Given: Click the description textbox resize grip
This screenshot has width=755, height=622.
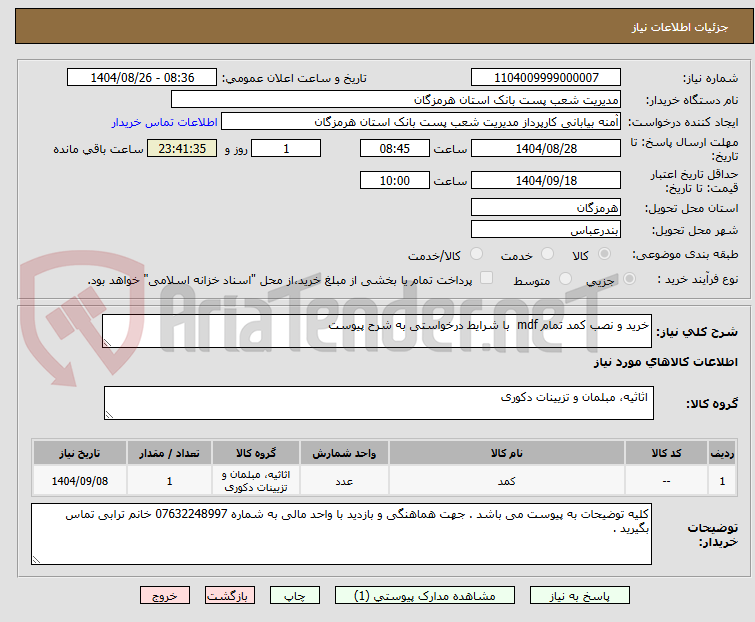Looking at the screenshot, I should coord(107,343).
